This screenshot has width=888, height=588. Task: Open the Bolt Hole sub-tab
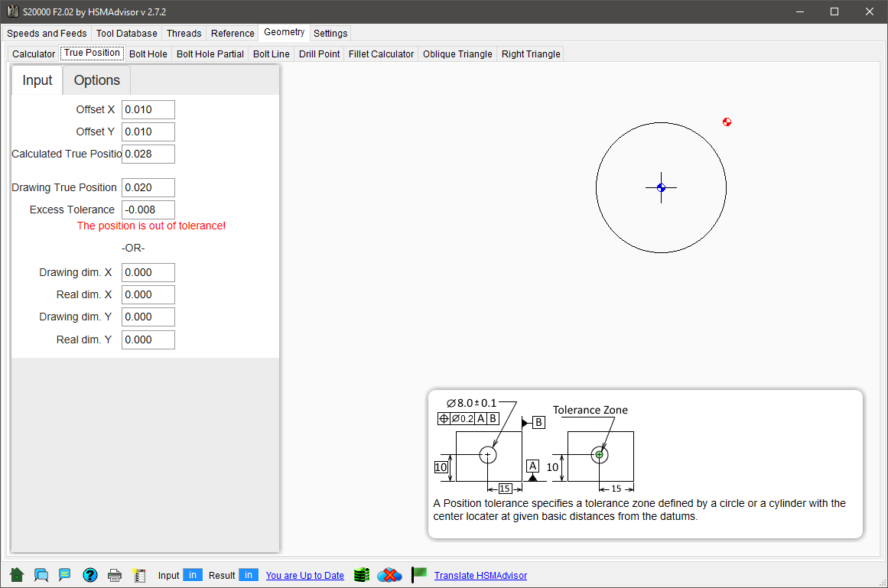(x=148, y=54)
